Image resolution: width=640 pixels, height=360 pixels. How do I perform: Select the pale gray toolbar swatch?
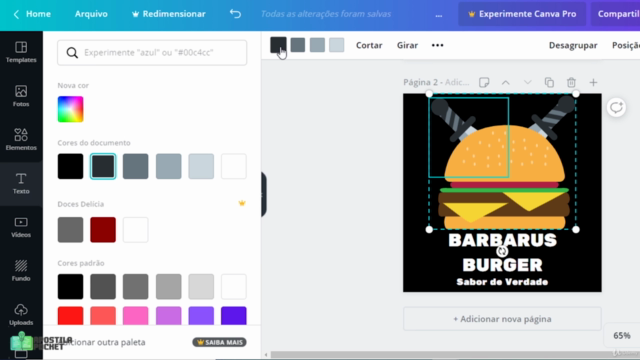tap(337, 45)
